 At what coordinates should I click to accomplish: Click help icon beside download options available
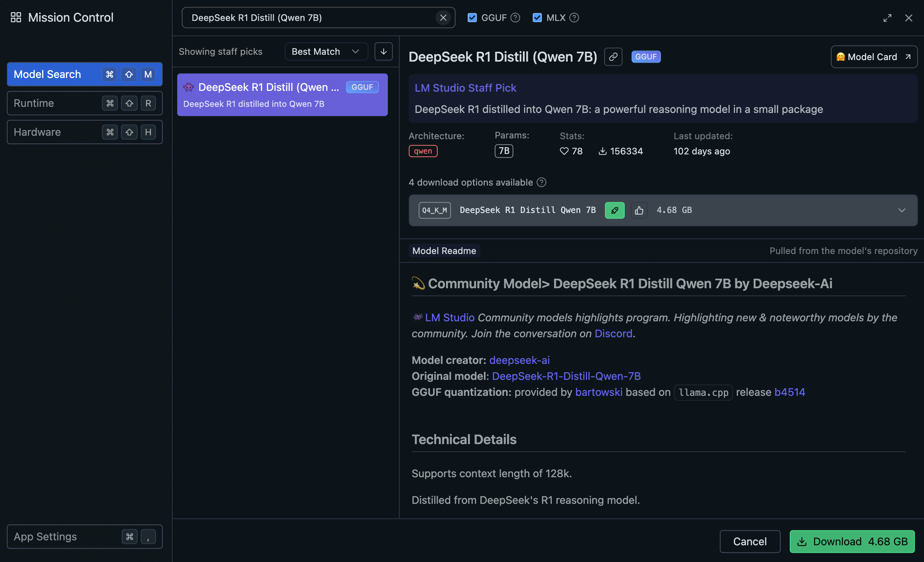[541, 183]
